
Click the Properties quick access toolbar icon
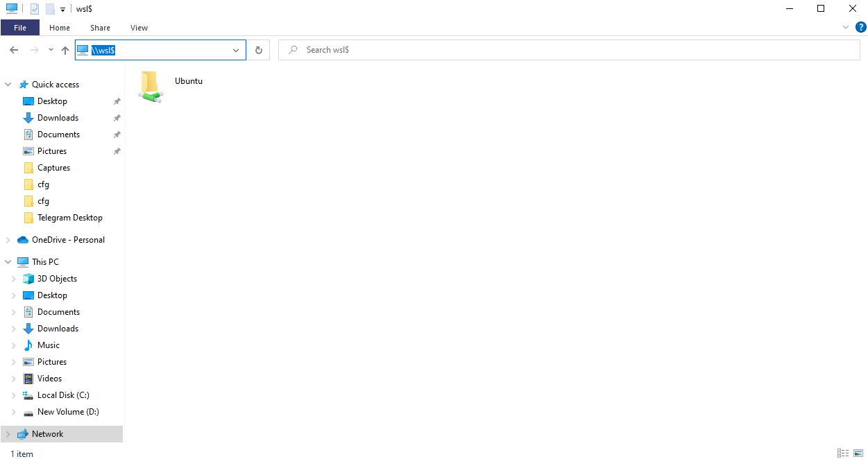[x=35, y=9]
